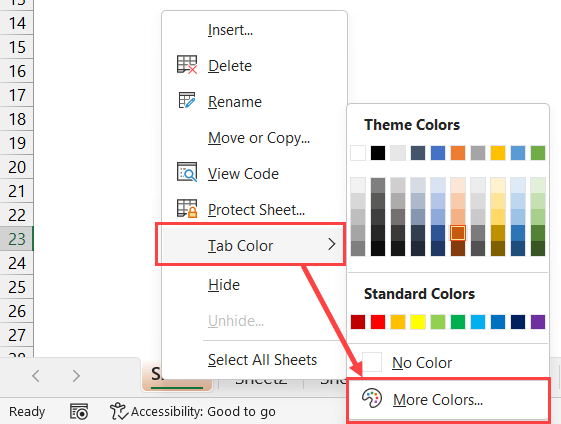
Task: Click the Accessibility checker status icon
Action: point(118,411)
